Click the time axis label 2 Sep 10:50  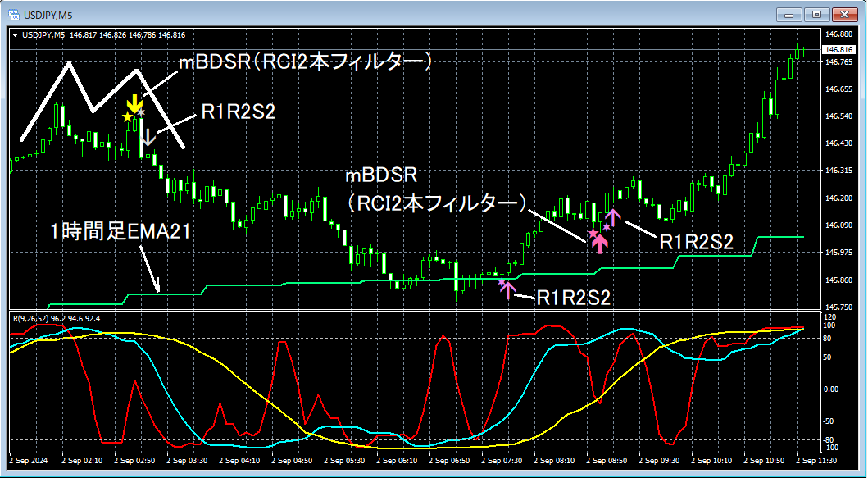pyautogui.click(x=764, y=460)
